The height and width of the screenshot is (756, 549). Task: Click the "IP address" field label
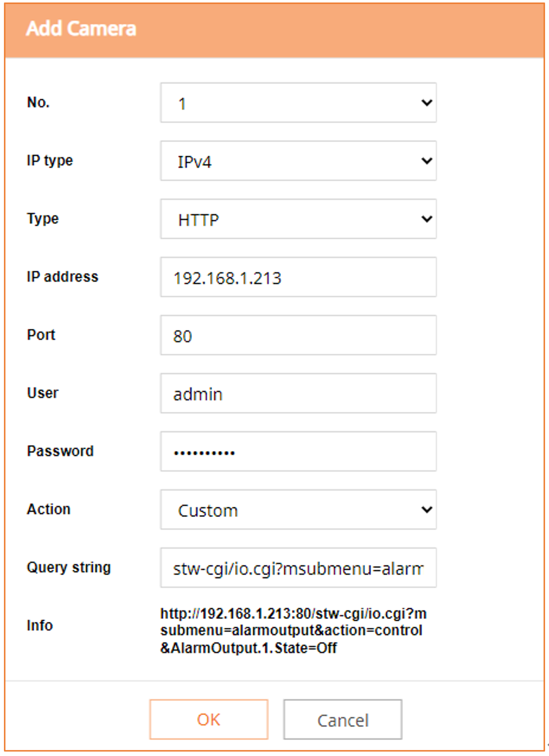(x=62, y=277)
